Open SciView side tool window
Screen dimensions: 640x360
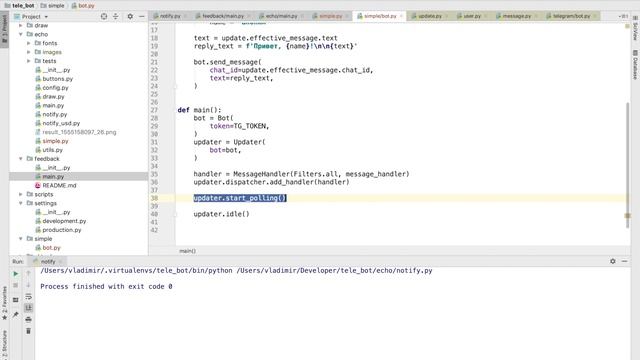pyautogui.click(x=635, y=29)
